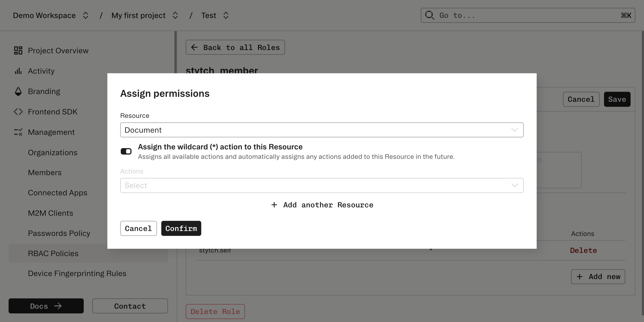Open the Test environment switcher
Image resolution: width=644 pixels, height=322 pixels.
(x=226, y=15)
